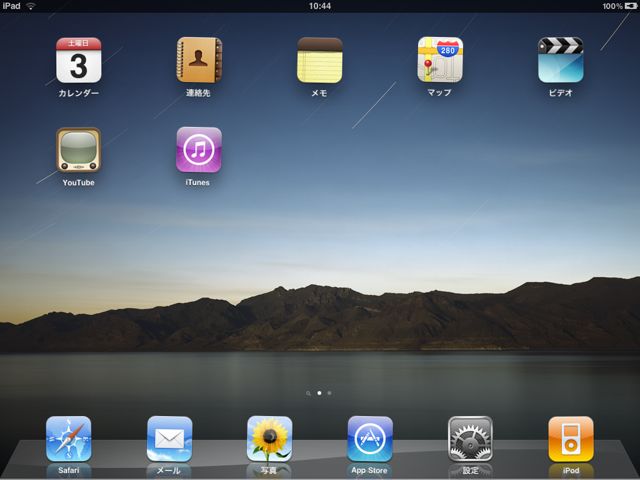Open the ビデオ videos app
The height and width of the screenshot is (480, 640).
pos(560,60)
